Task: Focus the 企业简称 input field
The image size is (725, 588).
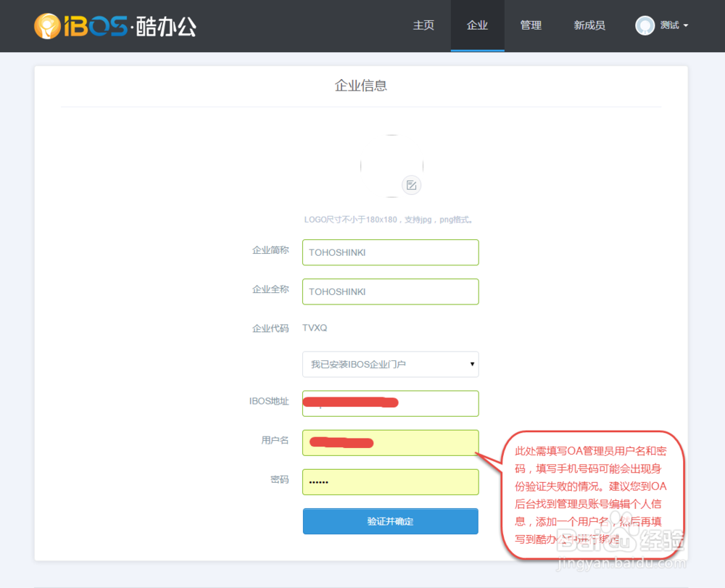Action: (x=390, y=252)
